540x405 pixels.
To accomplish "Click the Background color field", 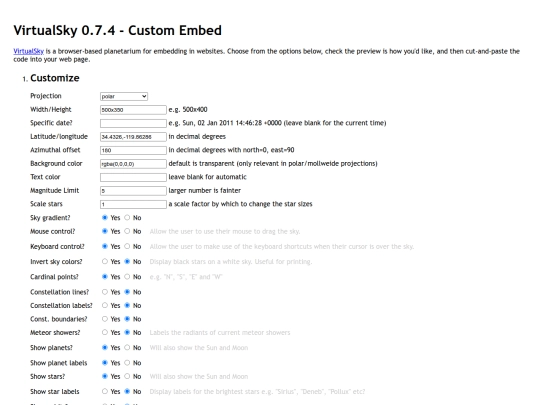I will pos(133,164).
